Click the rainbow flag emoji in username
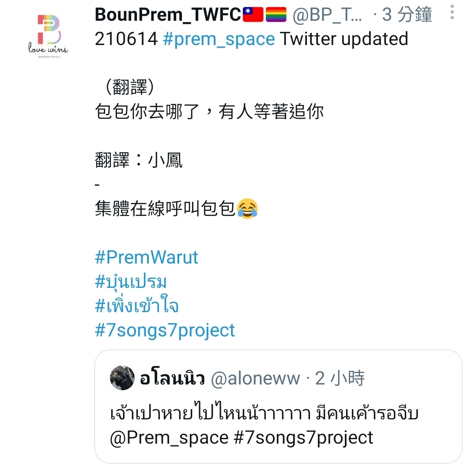Image resolution: width=476 pixels, height=471 pixels. click(276, 14)
